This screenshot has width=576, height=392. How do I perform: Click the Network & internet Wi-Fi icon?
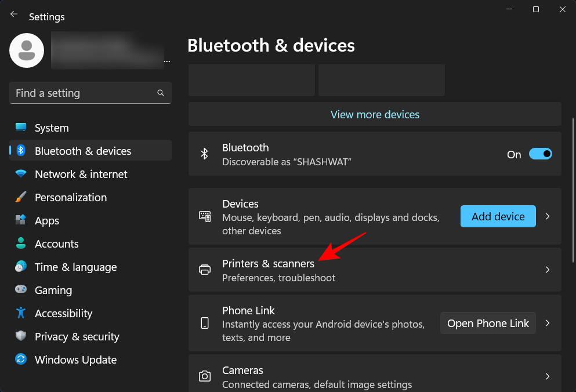(21, 174)
